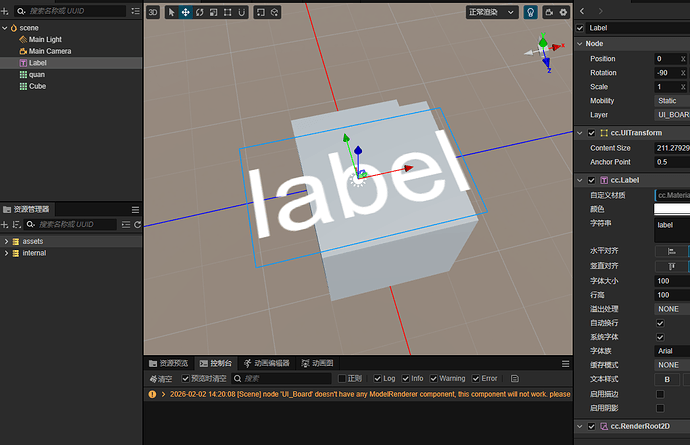The width and height of the screenshot is (690, 445).
Task: Select the 资源管理器 panel tab
Action: click(26, 210)
